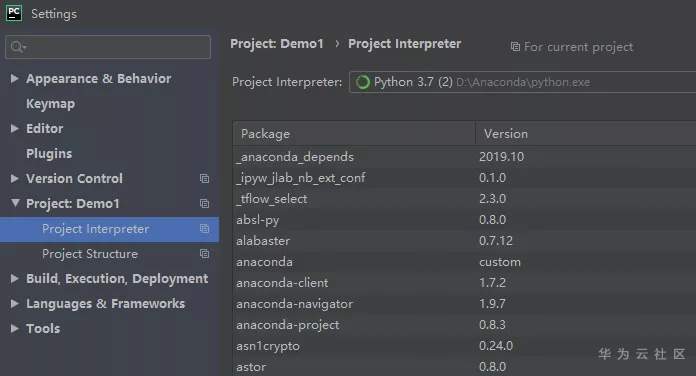This screenshot has height=376, width=696.
Task: Click the PyCharm logo icon in title bar
Action: [x=13, y=12]
